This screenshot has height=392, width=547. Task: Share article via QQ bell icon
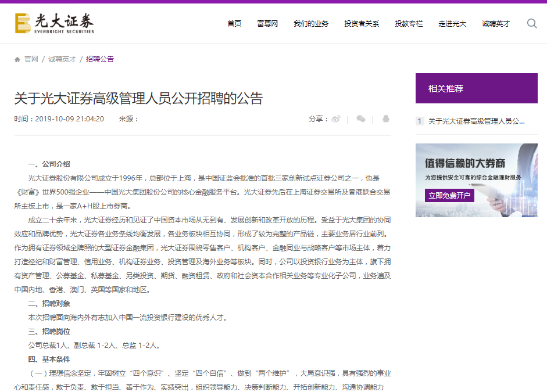[x=386, y=119]
